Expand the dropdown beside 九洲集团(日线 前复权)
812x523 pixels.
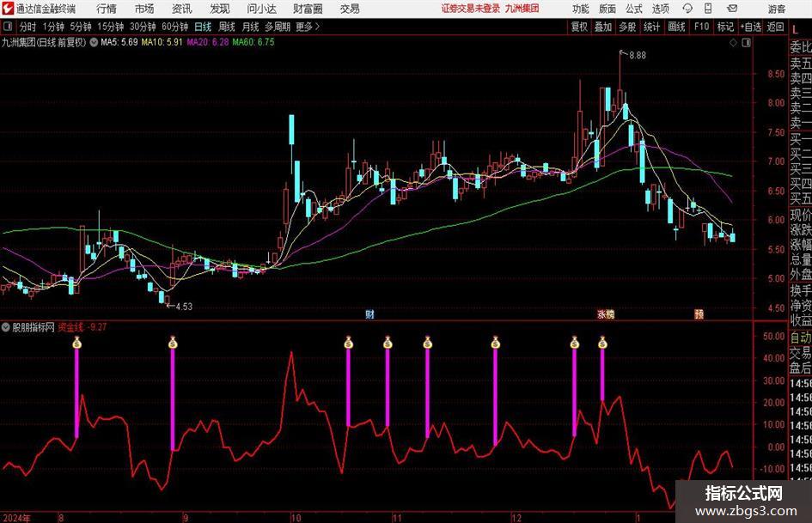pyautogui.click(x=94, y=42)
